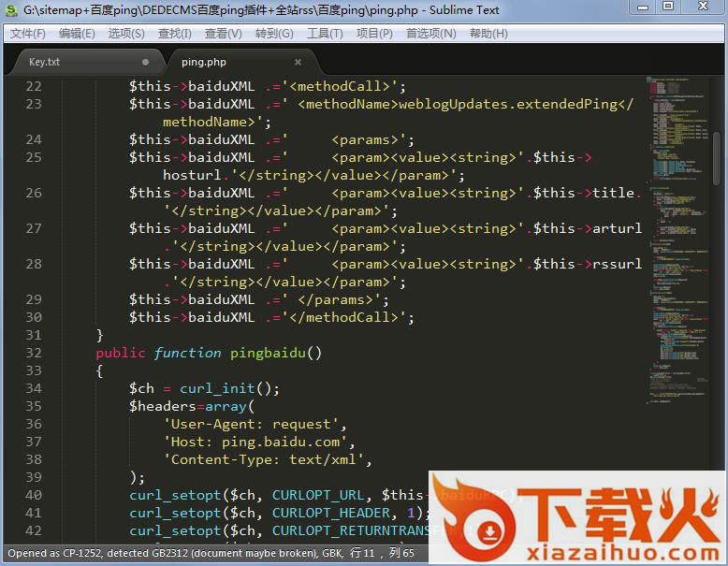
Task: Click the pingbaidu function name
Action: 268,353
